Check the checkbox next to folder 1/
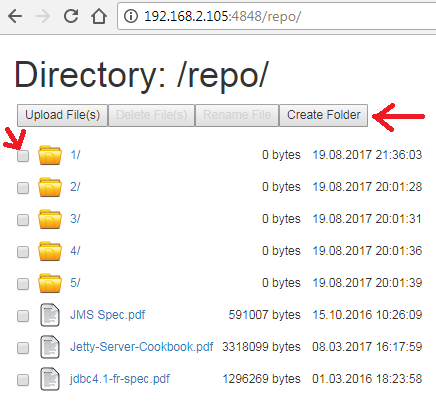 click(x=23, y=156)
